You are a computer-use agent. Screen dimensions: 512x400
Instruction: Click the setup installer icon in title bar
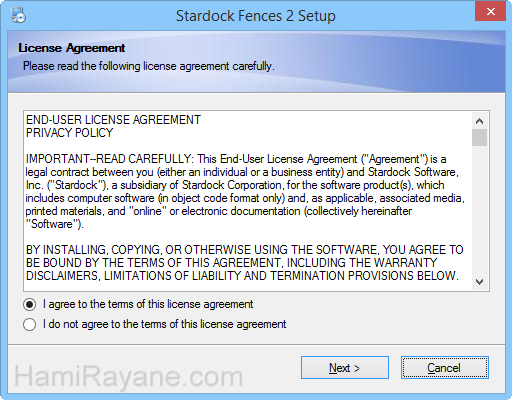tap(18, 15)
